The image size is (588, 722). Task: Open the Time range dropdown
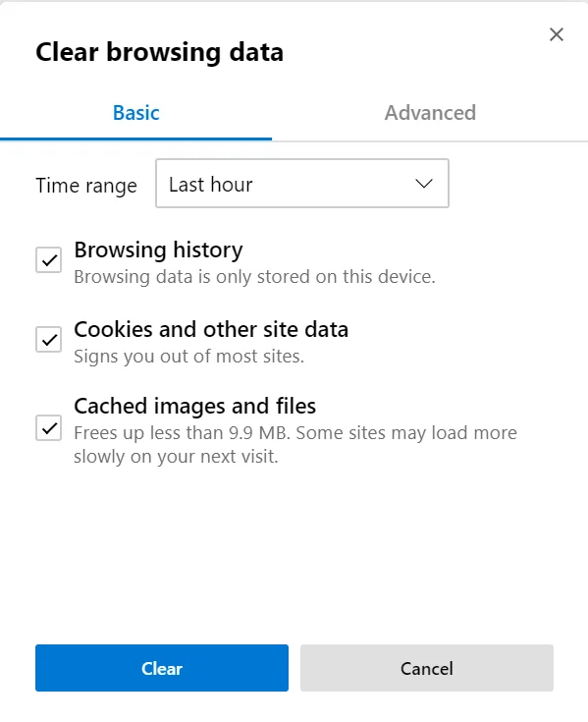click(302, 184)
